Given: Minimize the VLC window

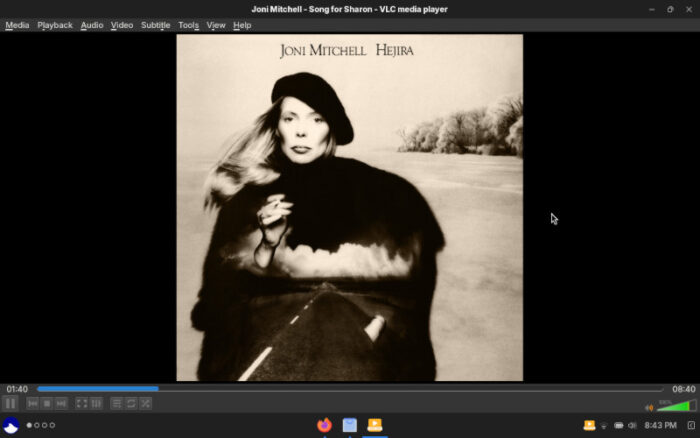Looking at the screenshot, I should click(x=652, y=9).
